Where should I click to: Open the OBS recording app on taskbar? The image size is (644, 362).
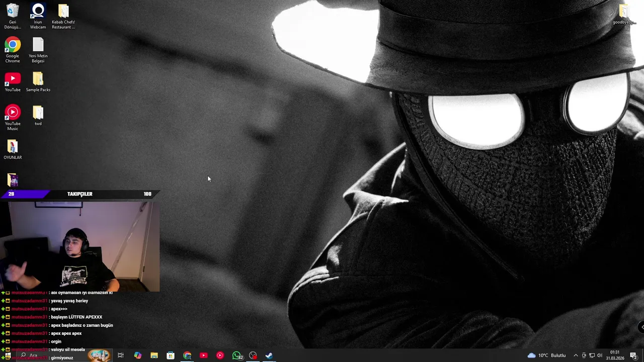click(x=253, y=355)
